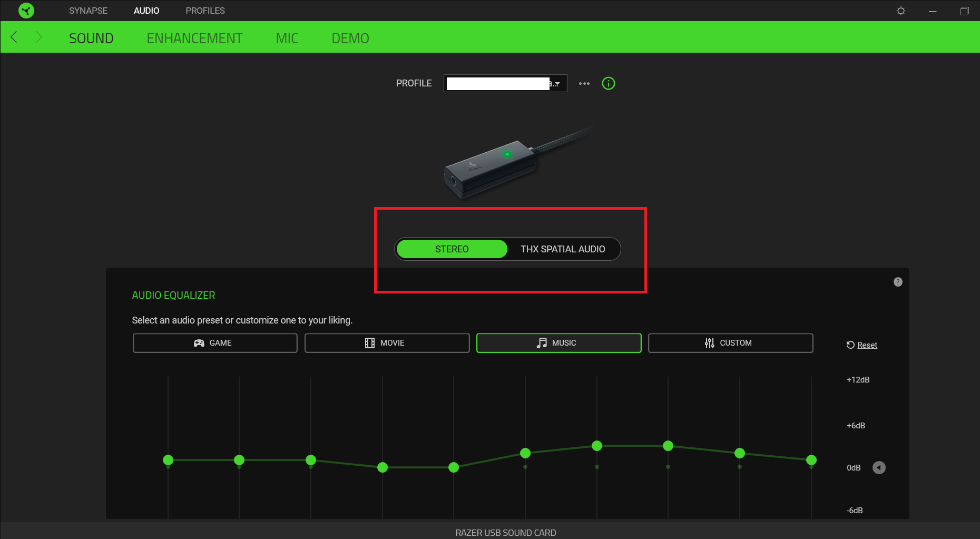Expand the Profile dropdown

coord(505,83)
